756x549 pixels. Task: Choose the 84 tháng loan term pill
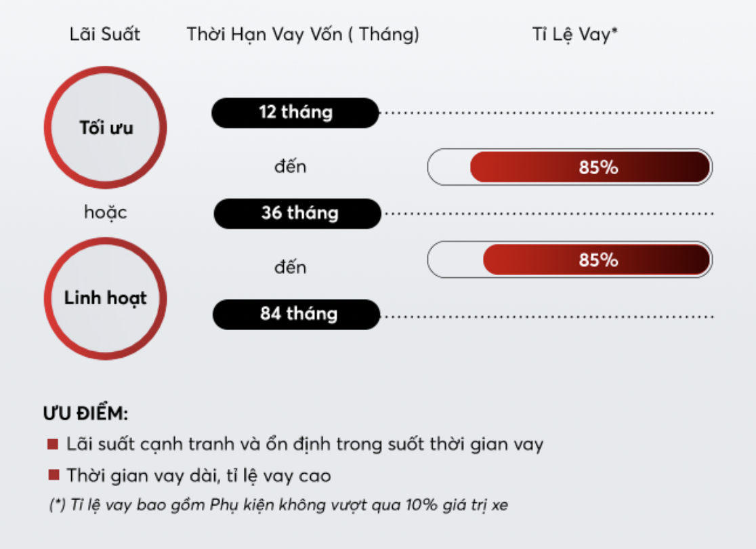[x=297, y=314]
